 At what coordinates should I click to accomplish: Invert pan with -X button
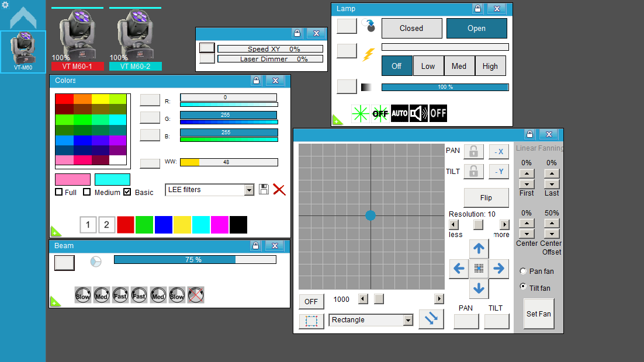[499, 151]
